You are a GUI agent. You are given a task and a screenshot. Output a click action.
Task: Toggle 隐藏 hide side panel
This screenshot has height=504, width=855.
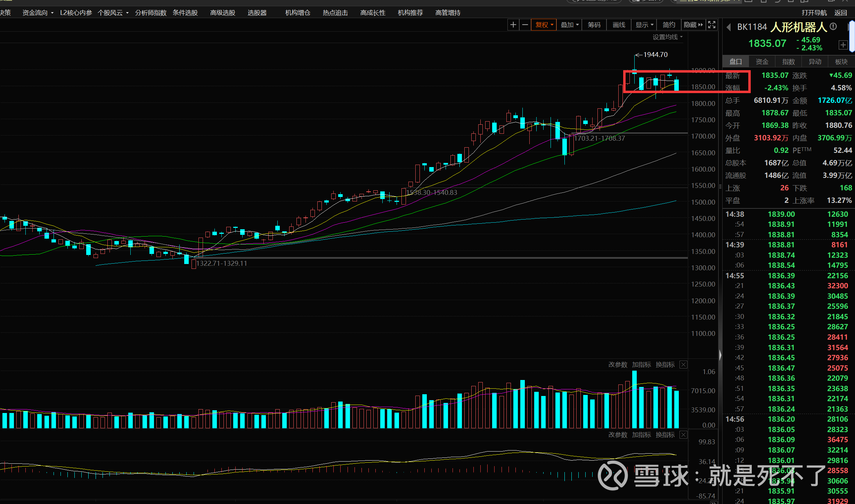tap(693, 25)
